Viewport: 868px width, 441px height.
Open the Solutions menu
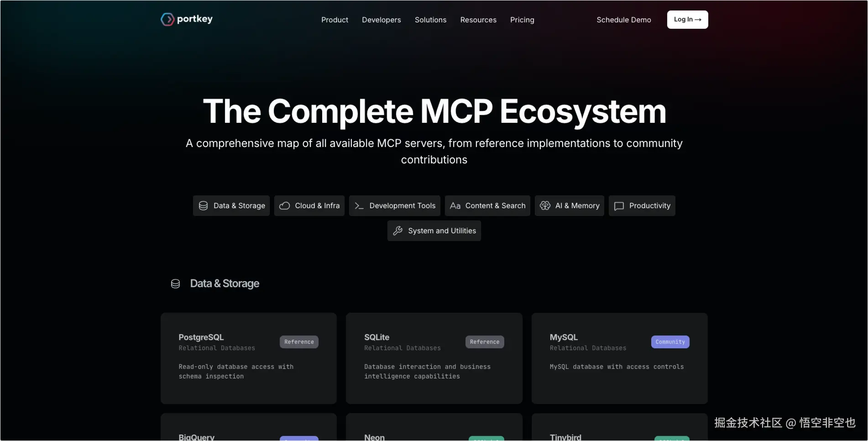click(430, 20)
